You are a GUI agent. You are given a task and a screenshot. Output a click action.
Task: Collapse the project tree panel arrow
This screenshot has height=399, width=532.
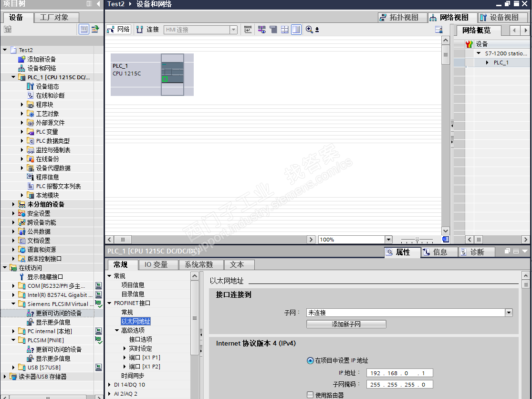click(98, 4)
